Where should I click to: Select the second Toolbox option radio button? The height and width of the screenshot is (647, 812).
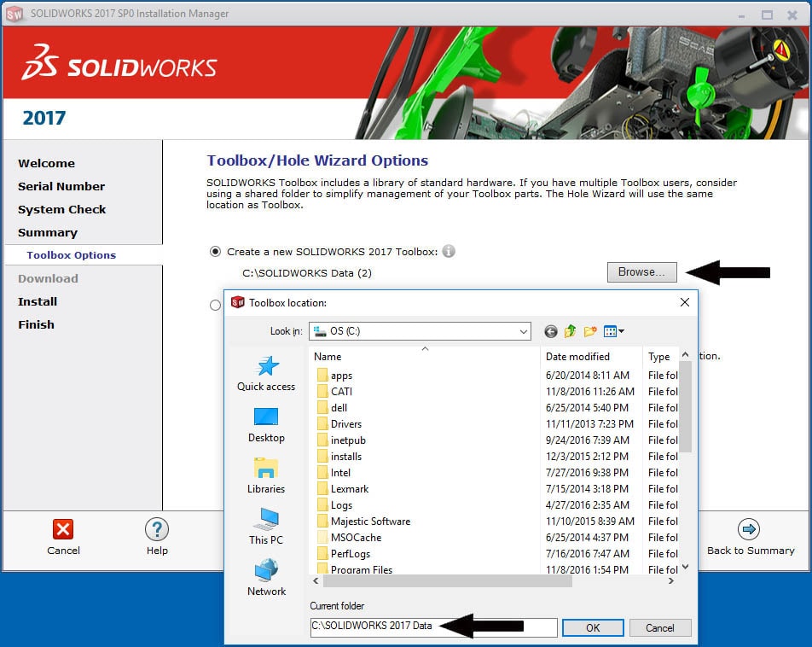(216, 306)
